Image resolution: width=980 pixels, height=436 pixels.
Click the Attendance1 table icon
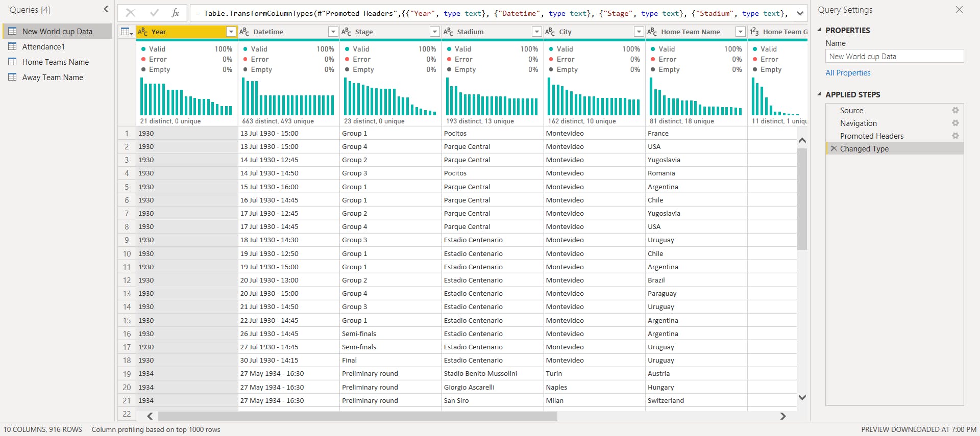pos(12,46)
